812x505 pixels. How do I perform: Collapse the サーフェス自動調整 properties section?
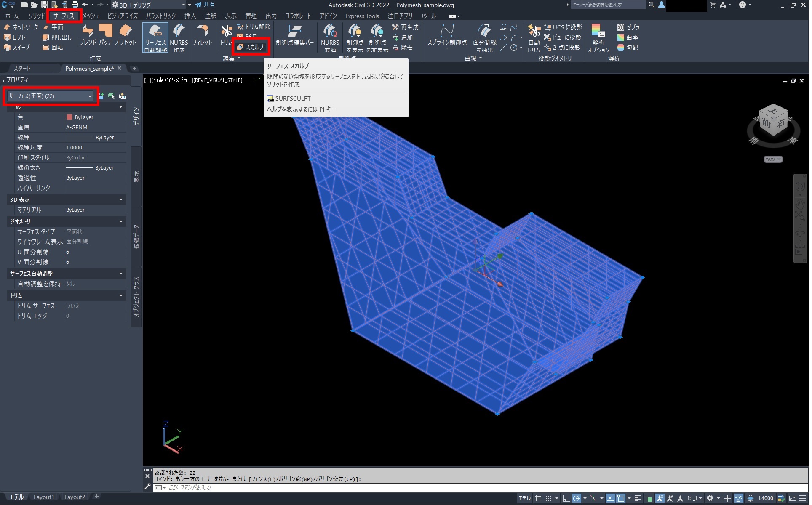[121, 274]
